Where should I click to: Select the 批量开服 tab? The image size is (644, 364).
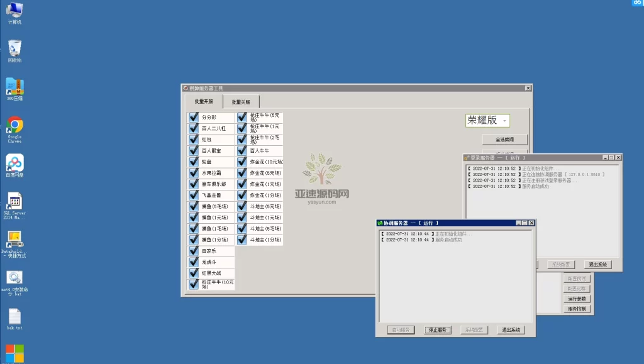(x=204, y=102)
